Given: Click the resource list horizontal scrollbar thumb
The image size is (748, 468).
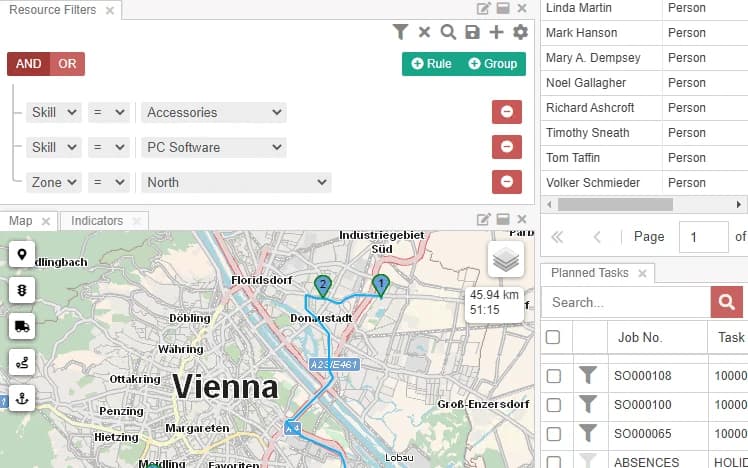Looking at the screenshot, I should point(615,205).
